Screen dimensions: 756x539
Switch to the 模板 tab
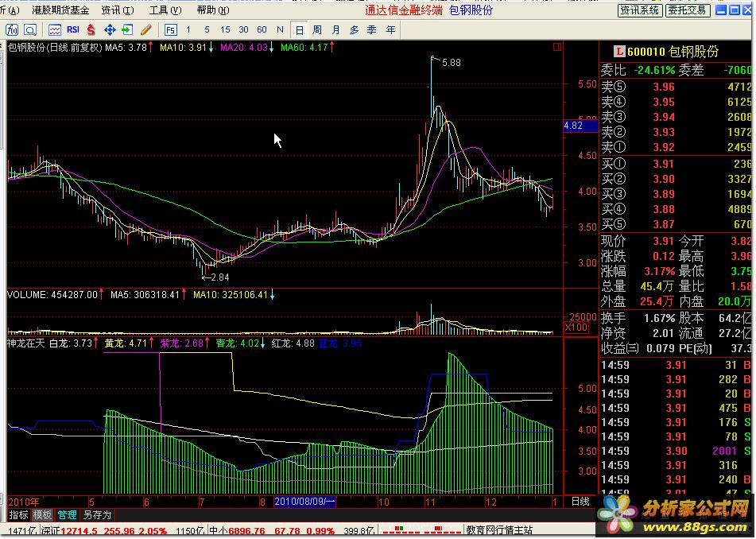coord(42,515)
